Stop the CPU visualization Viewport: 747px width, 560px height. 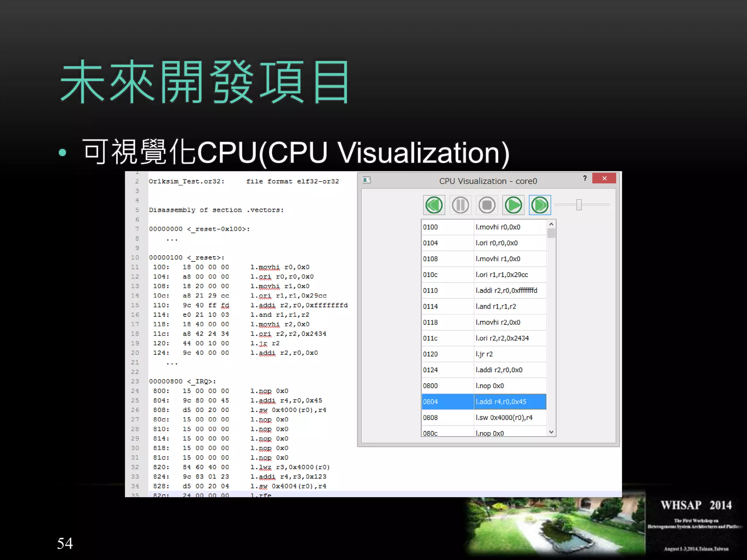(x=487, y=205)
